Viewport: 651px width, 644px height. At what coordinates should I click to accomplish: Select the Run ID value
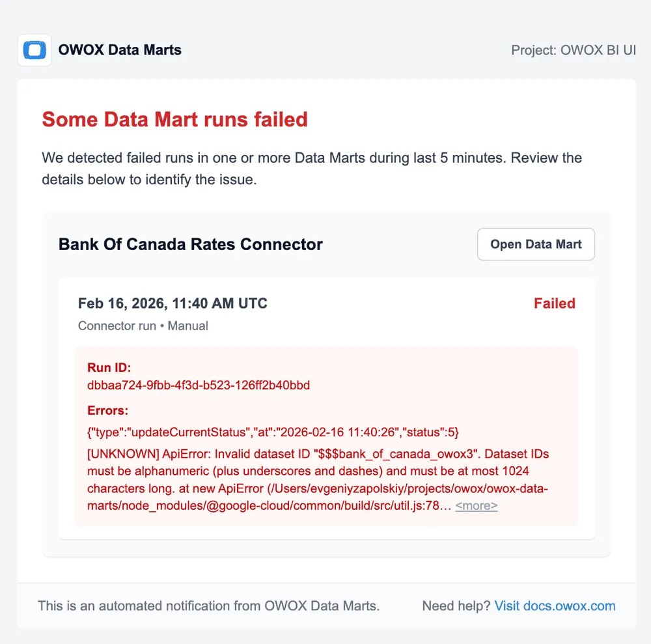[198, 385]
